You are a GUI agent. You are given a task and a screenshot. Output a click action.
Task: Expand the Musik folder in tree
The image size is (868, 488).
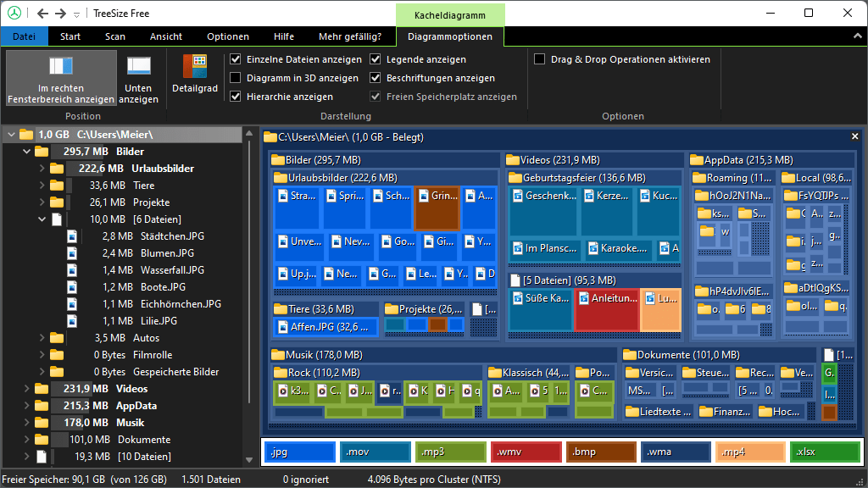26,423
